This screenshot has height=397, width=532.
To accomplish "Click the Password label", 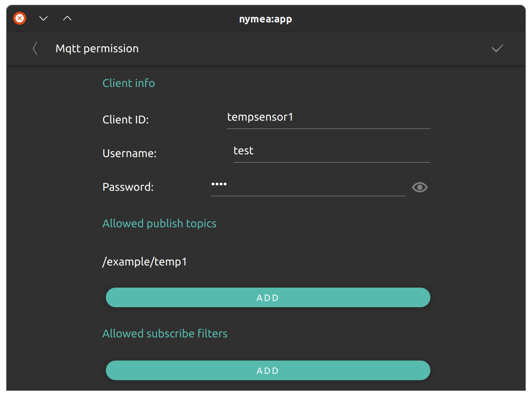I will [128, 187].
